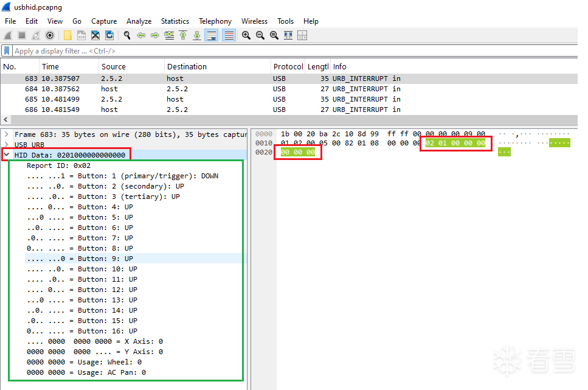Expand the USB URB tree node

pos(7,145)
